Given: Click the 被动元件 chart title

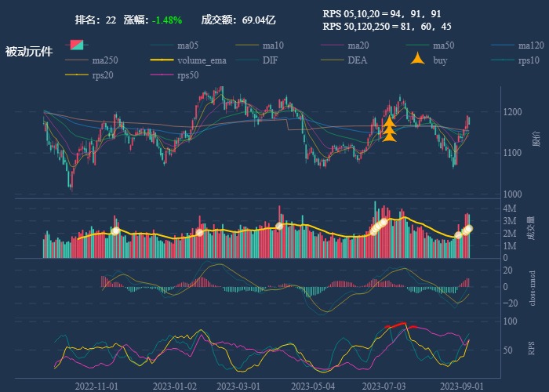Looking at the screenshot, I should click(29, 52).
